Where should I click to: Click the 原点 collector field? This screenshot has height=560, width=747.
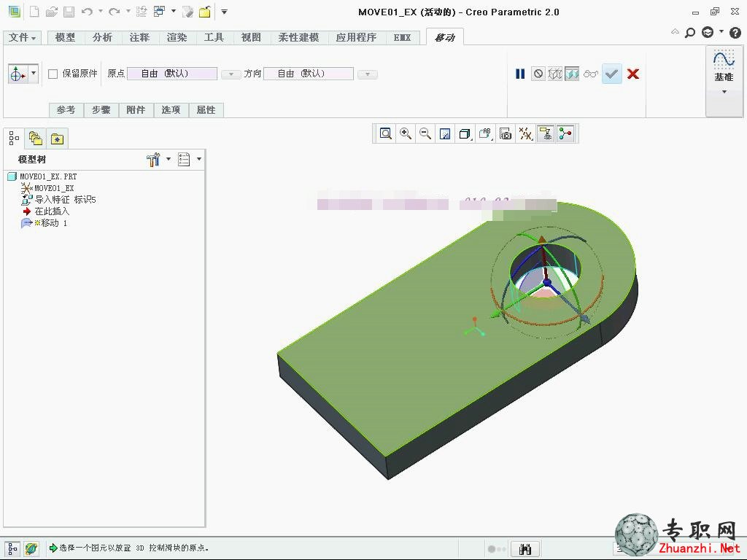click(172, 74)
